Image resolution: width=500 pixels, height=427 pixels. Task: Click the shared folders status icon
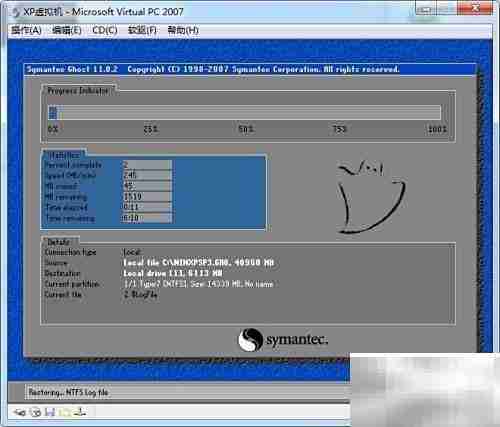65,413
